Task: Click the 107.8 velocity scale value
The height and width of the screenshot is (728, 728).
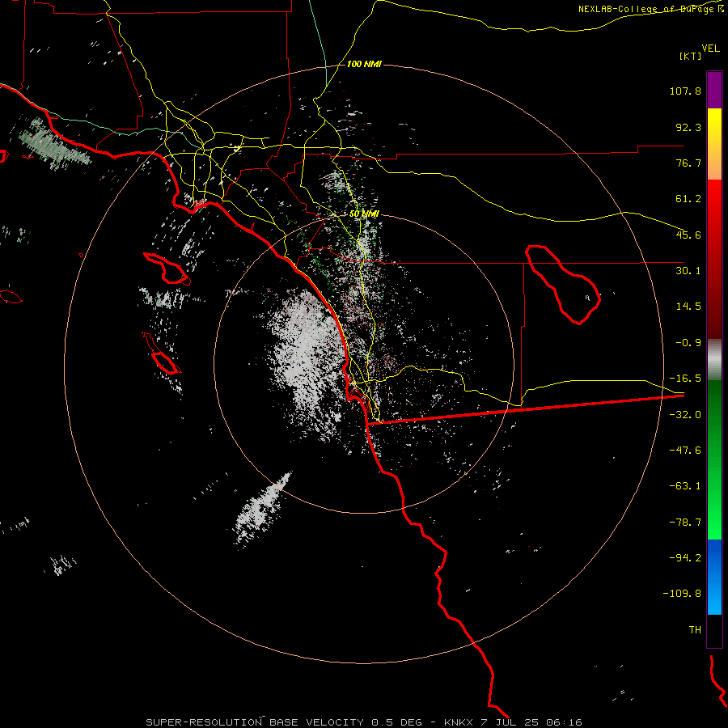Action: (x=685, y=91)
